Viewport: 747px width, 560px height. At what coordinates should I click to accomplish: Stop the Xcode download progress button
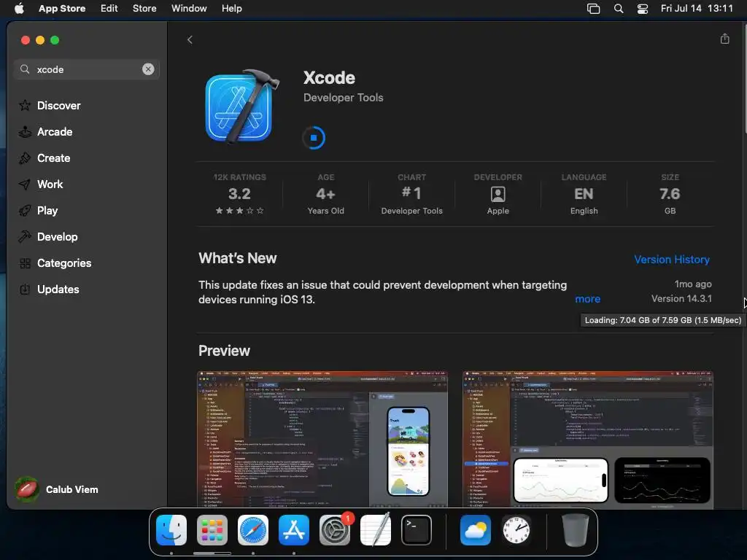[x=314, y=138]
